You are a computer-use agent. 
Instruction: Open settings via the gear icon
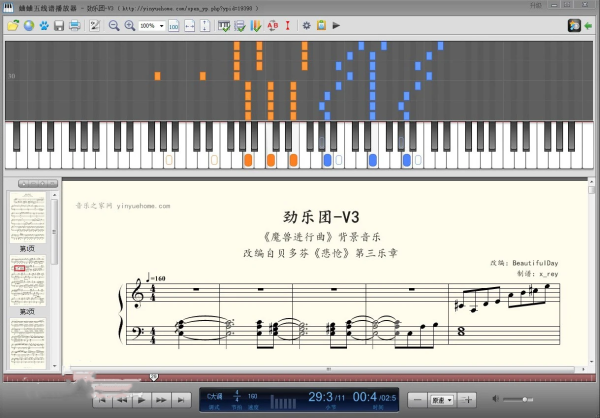point(307,26)
